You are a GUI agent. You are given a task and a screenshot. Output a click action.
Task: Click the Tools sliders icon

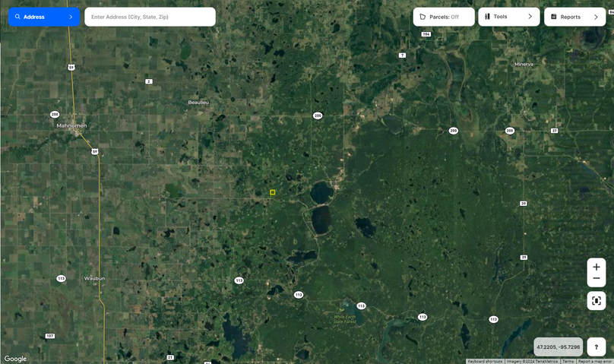pos(487,17)
